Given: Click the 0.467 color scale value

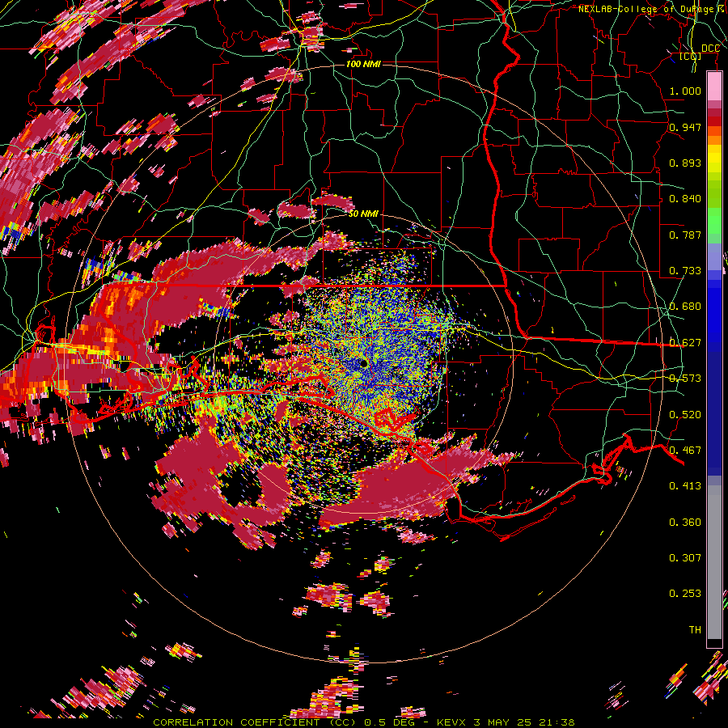Looking at the screenshot, I should (x=685, y=451).
